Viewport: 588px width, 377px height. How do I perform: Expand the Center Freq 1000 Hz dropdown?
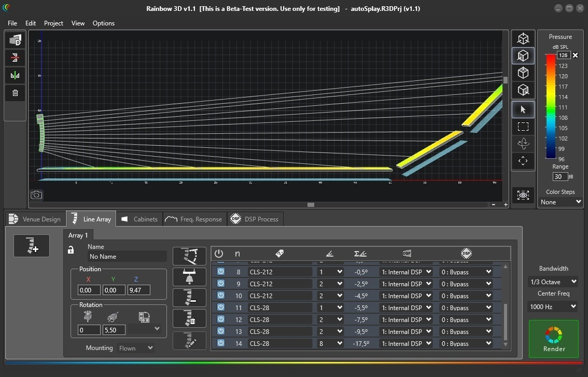[553, 306]
